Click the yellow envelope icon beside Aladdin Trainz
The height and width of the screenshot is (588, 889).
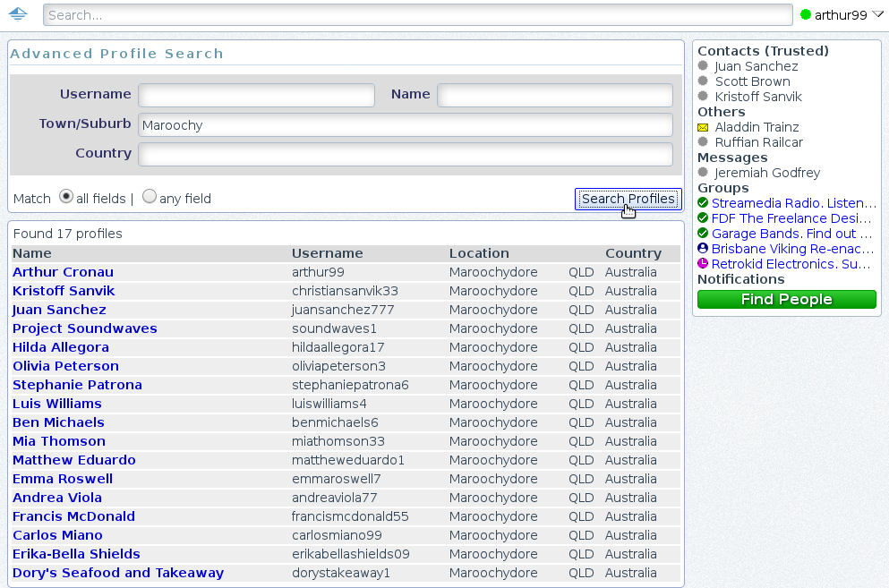coord(703,127)
